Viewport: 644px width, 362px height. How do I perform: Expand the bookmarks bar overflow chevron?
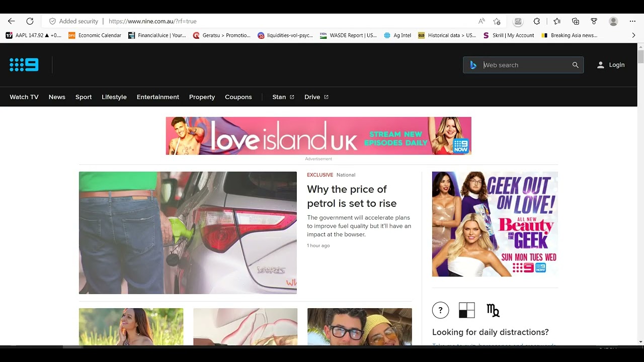633,35
